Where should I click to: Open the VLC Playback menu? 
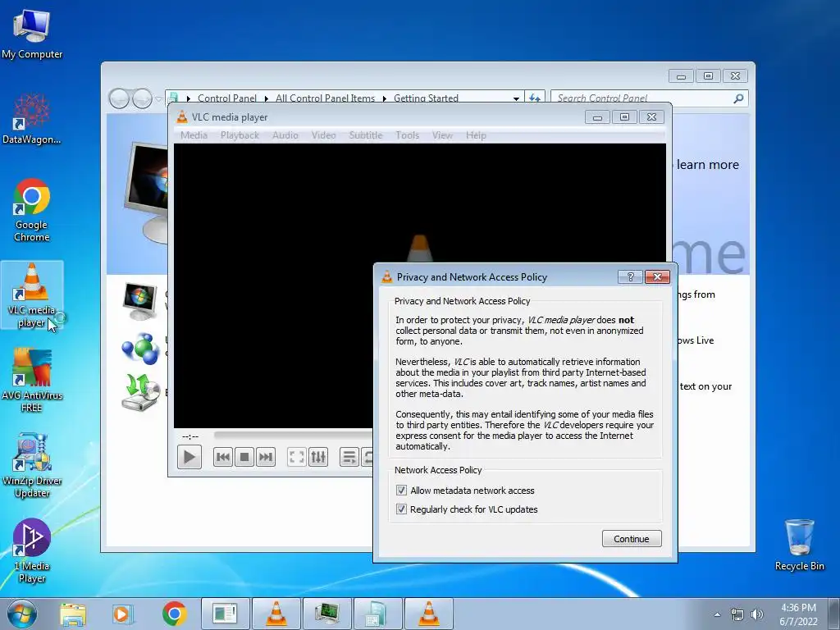tap(240, 135)
